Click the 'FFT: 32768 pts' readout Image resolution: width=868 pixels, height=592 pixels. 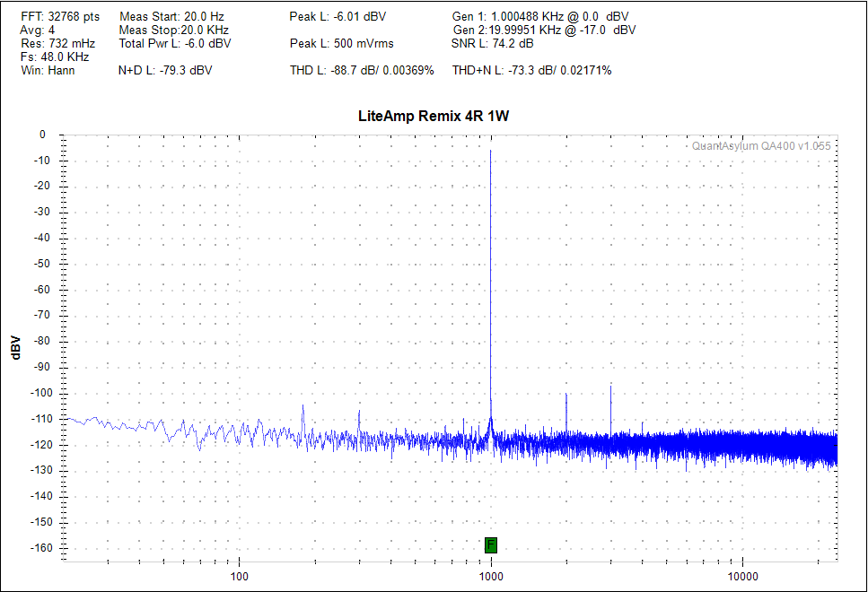point(60,17)
